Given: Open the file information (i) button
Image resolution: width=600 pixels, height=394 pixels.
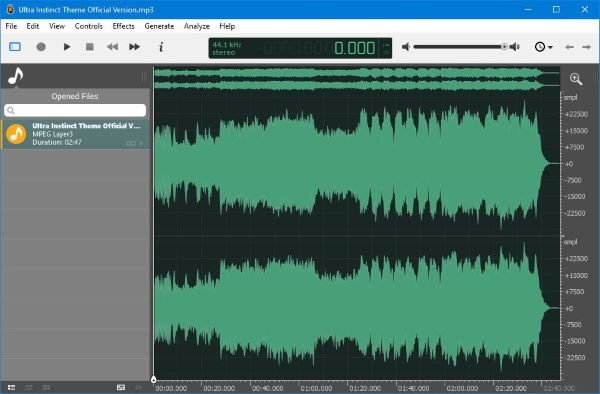Looking at the screenshot, I should (161, 47).
